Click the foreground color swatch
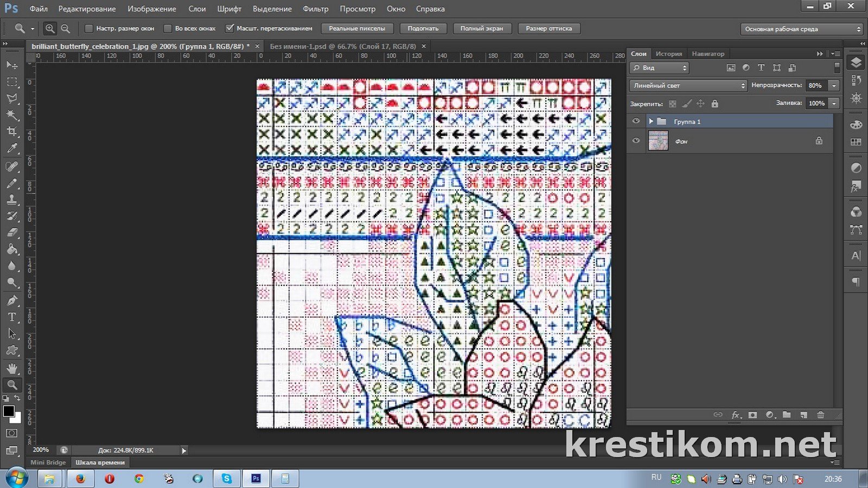Viewport: 868px width, 488px height. click(9, 412)
